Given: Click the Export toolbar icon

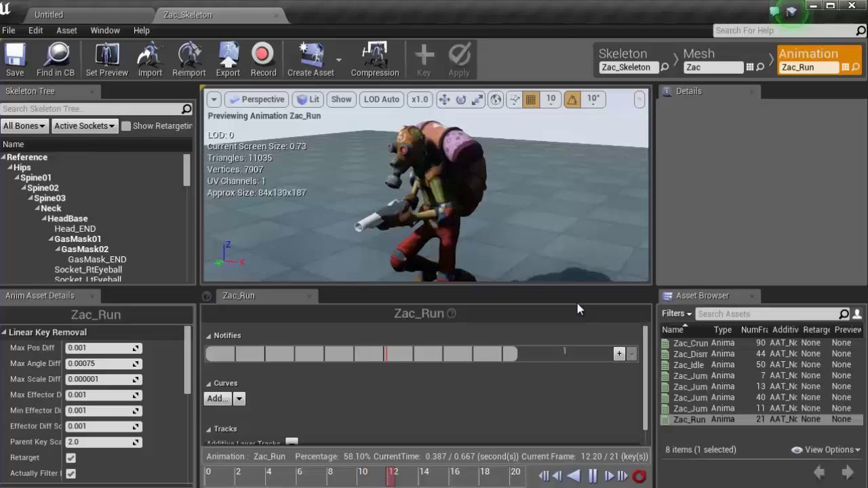Looking at the screenshot, I should 228,60.
